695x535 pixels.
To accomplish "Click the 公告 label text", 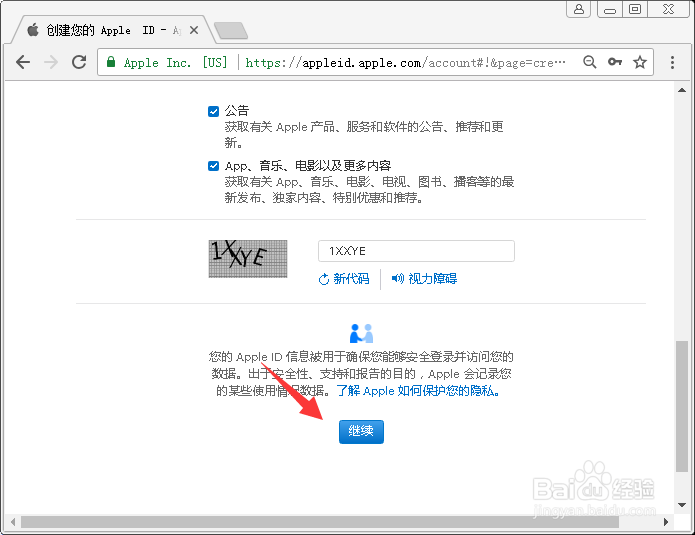I will coord(237,110).
